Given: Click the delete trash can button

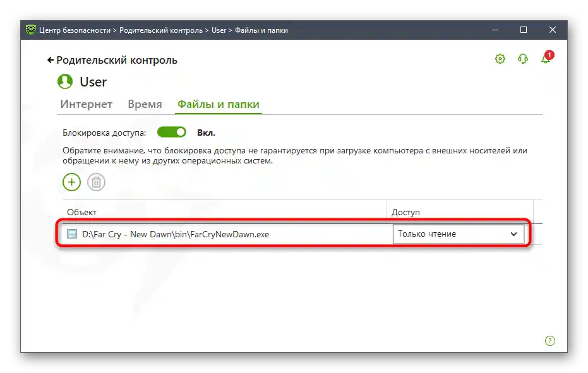Looking at the screenshot, I should coord(97,182).
